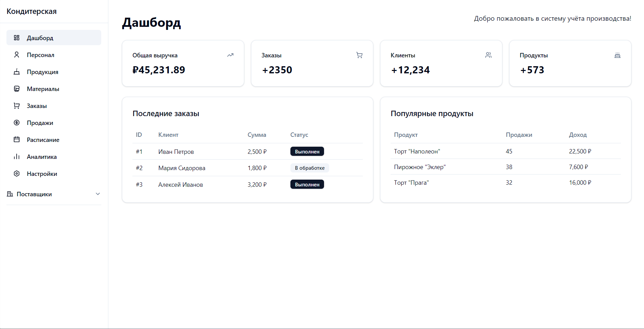
Task: Click the trending arrow icon on revenue card
Action: [230, 55]
